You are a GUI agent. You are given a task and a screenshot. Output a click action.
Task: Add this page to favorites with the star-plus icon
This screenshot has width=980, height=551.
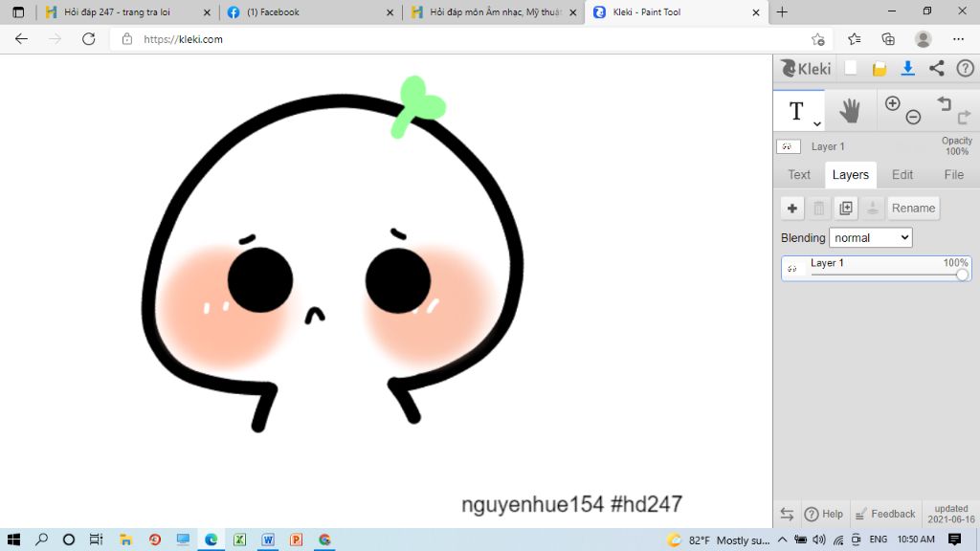coord(817,39)
